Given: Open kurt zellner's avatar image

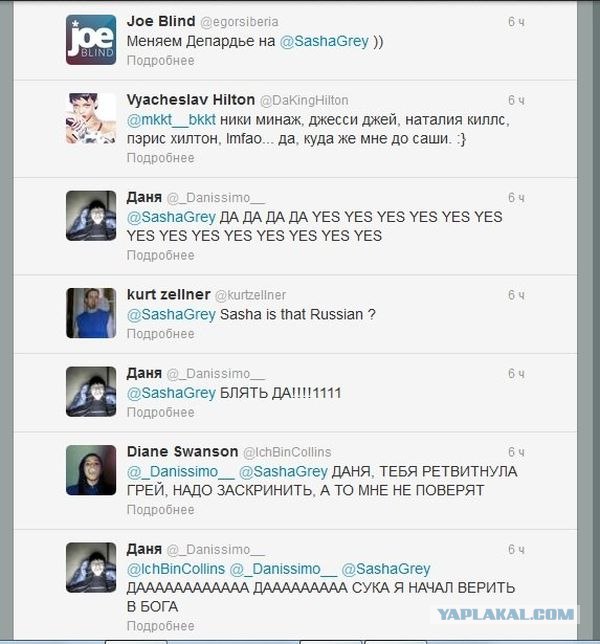Looking at the screenshot, I should [91, 313].
